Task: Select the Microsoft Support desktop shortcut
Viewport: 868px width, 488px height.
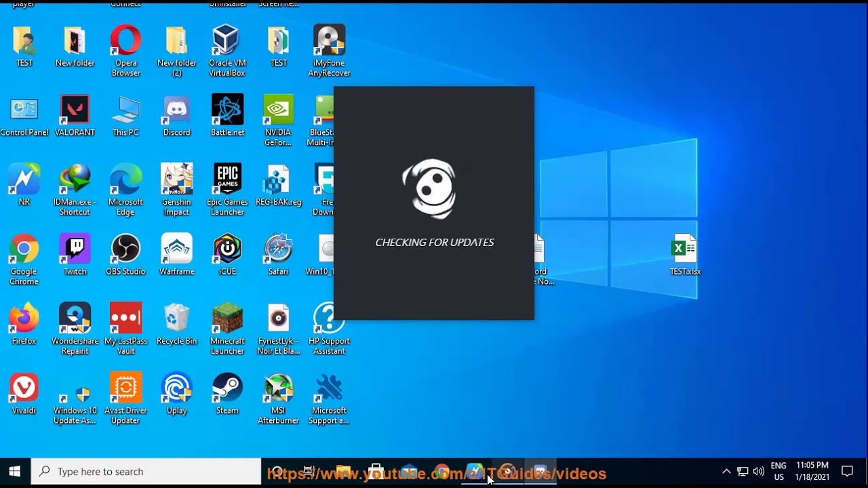Action: click(329, 399)
